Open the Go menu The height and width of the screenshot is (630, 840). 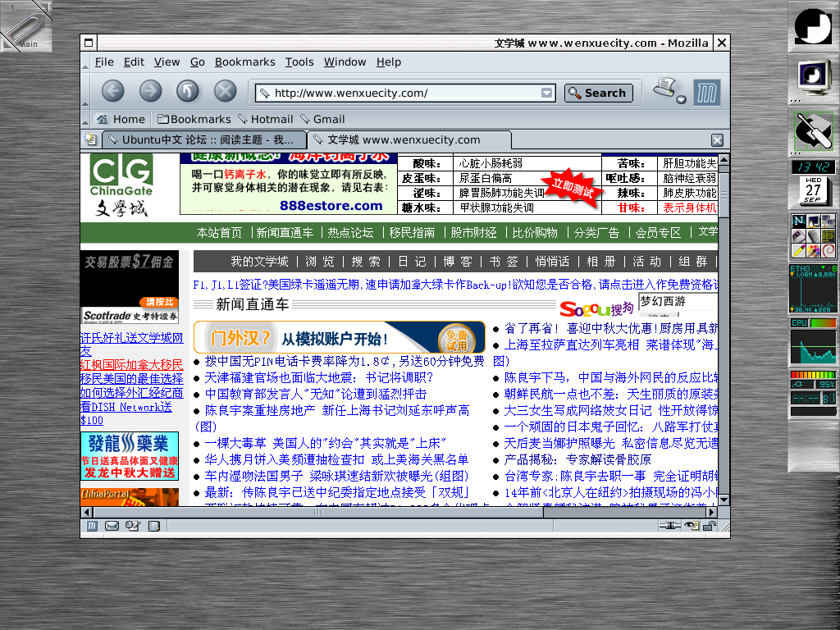click(x=197, y=62)
